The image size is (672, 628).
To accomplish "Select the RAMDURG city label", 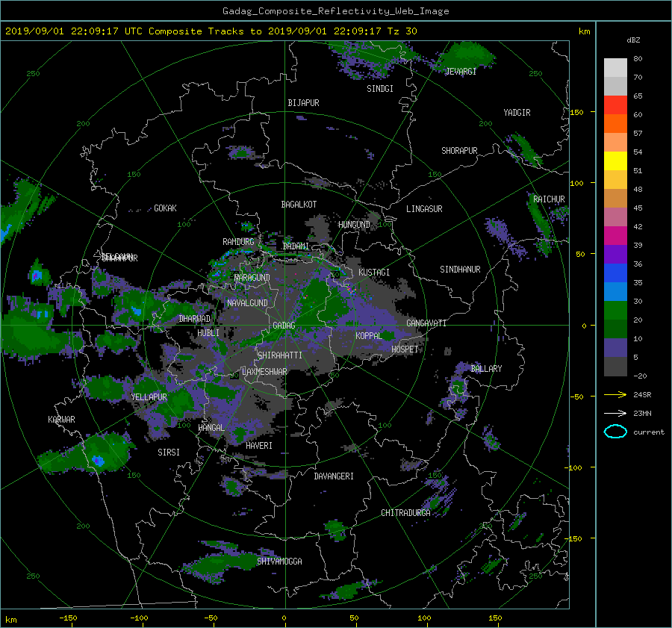I will (x=238, y=242).
